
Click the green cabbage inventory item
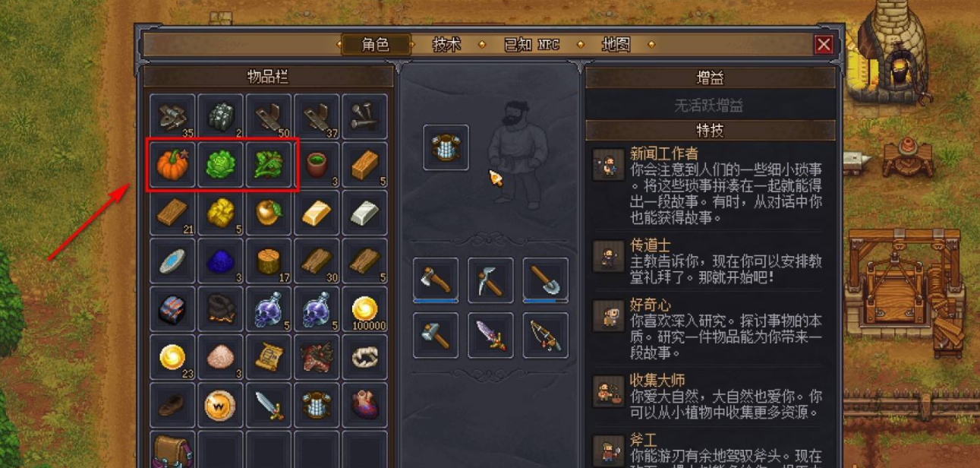point(220,164)
